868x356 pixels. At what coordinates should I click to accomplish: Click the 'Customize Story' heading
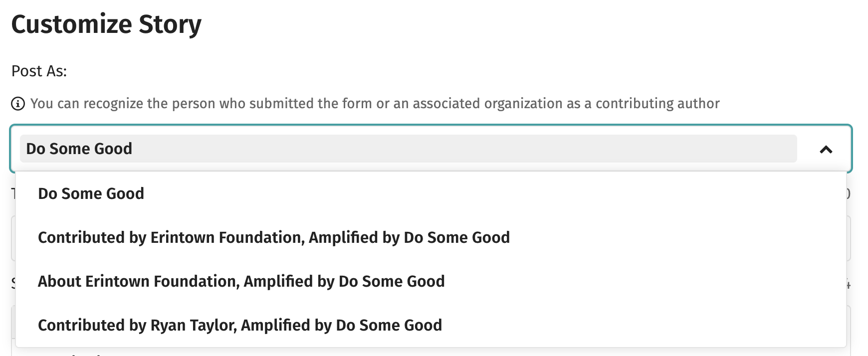point(106,24)
